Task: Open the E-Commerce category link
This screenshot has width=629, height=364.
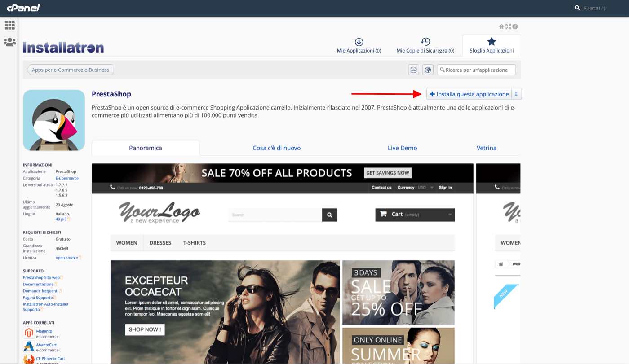Action: 67,178
